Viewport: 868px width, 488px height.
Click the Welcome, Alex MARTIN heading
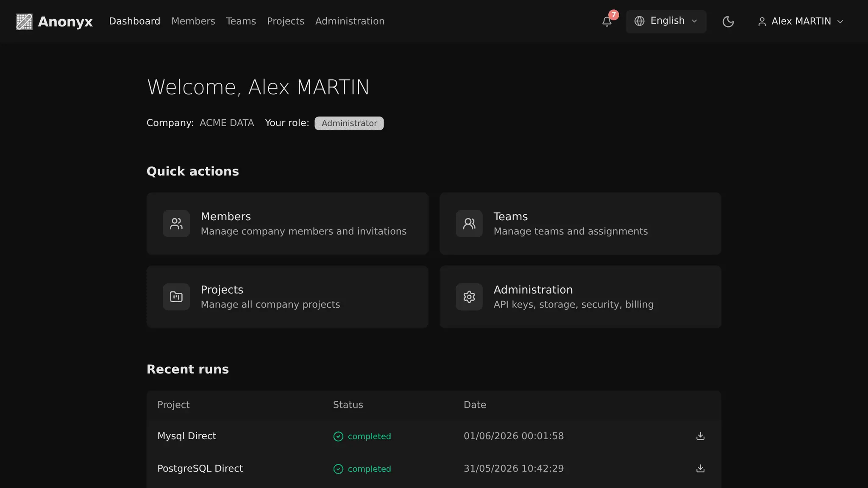coord(258,87)
